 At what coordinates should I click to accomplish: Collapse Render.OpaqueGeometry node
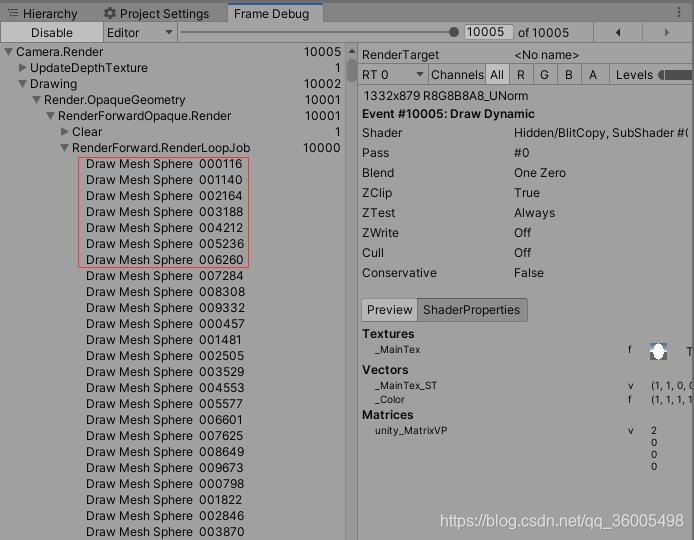(36, 100)
